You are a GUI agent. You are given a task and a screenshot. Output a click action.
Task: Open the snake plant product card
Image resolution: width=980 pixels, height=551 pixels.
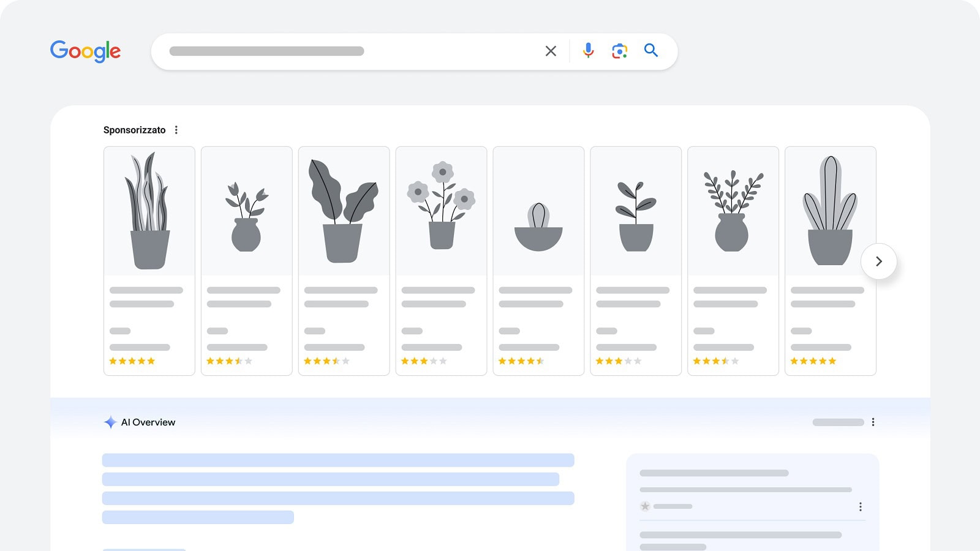pyautogui.click(x=149, y=211)
